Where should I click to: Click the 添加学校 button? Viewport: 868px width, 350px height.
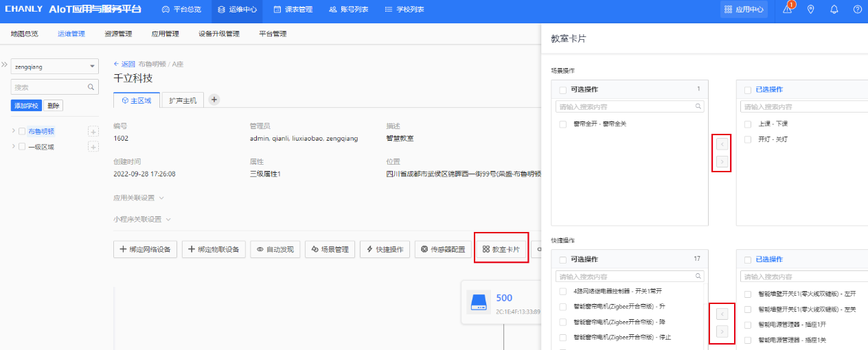26,106
